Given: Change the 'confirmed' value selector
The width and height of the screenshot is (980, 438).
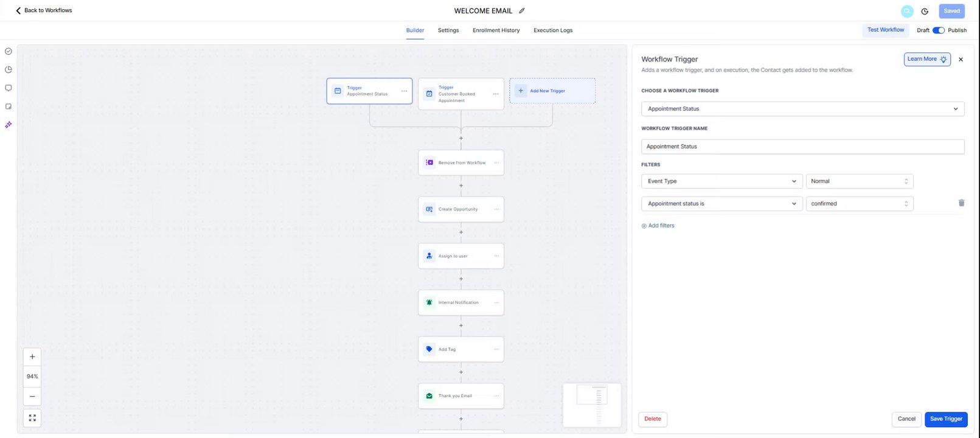Looking at the screenshot, I should 859,204.
